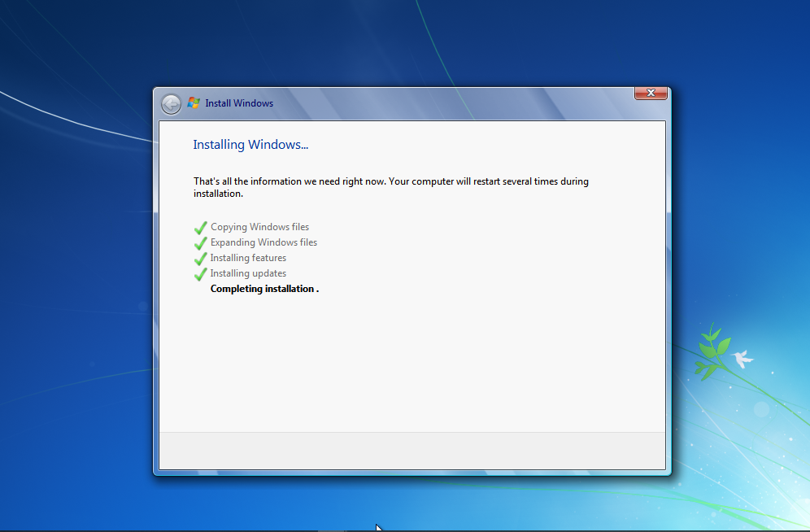This screenshot has height=532, width=810.
Task: Click the "That's all the information" paragraph
Action: (391, 187)
